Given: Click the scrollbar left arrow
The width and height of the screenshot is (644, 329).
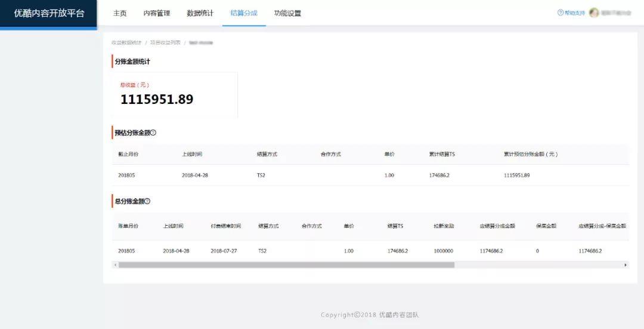Looking at the screenshot, I should point(114,265).
